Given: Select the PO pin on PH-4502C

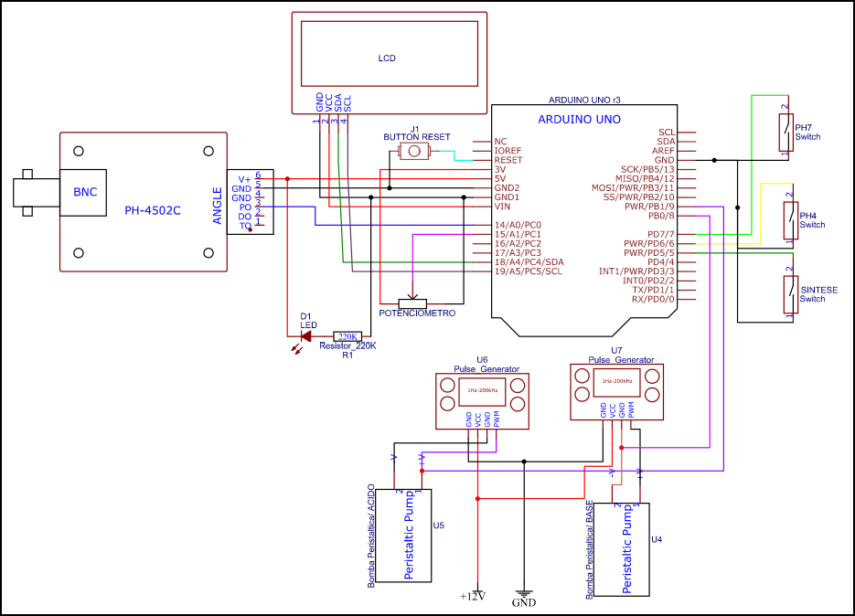Looking at the screenshot, I should pyautogui.click(x=245, y=207).
